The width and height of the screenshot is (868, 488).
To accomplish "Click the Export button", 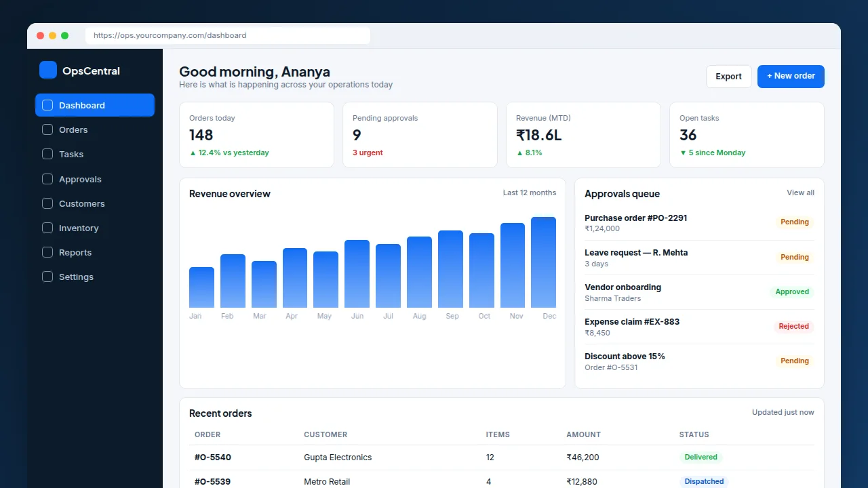I will point(729,77).
